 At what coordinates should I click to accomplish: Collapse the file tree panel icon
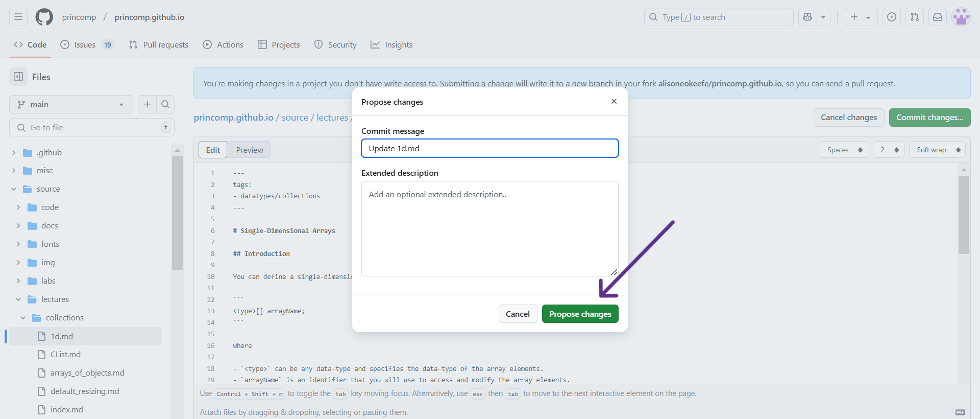click(x=18, y=77)
